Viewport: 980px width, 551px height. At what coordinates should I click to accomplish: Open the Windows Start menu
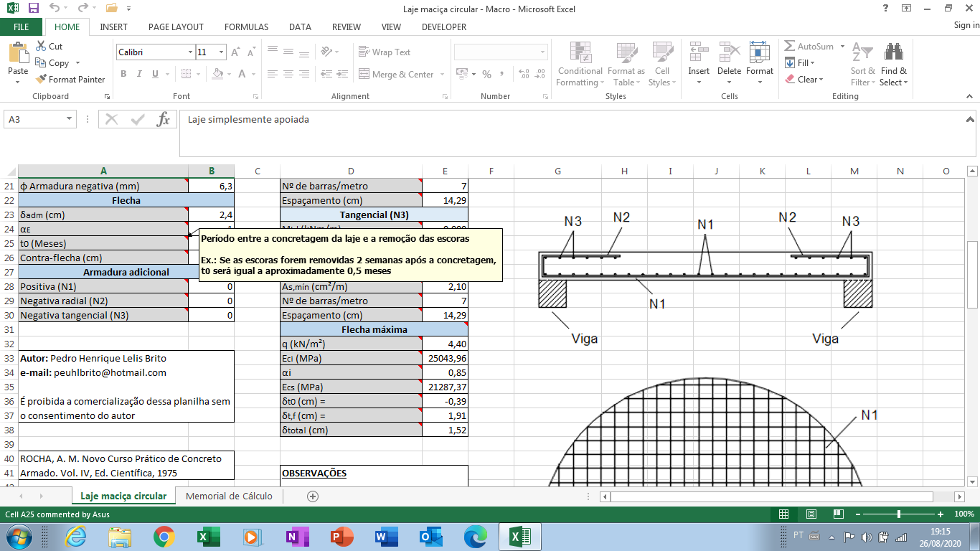tap(17, 536)
